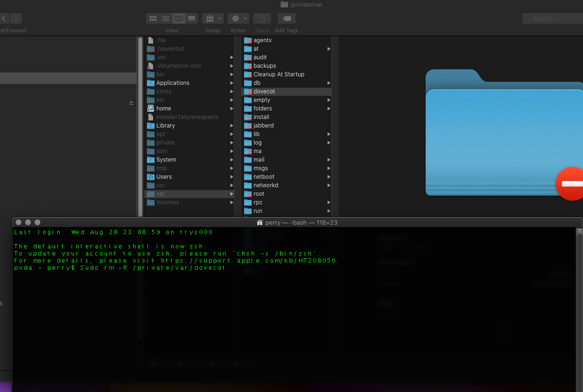Click the Apple support URL text in Terminal
The height and width of the screenshot is (392, 583).
249,261
